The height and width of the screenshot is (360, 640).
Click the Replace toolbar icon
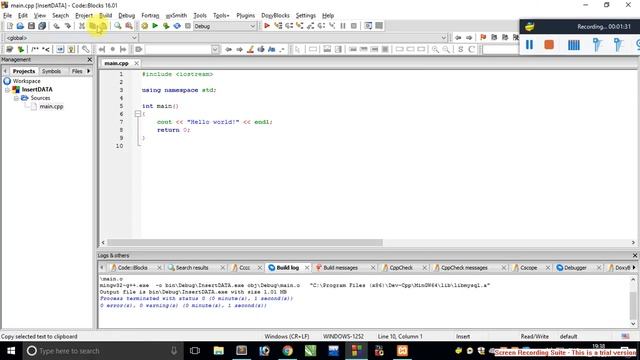(129, 26)
